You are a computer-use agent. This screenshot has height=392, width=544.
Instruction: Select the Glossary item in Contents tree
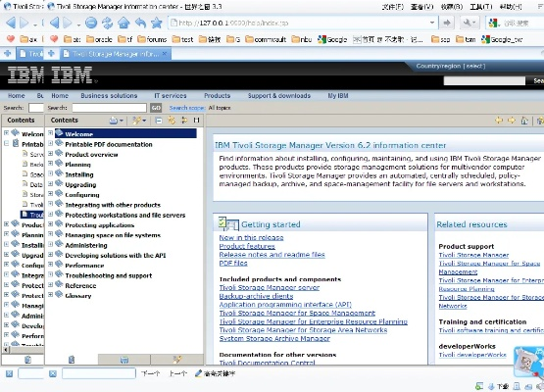(x=78, y=296)
